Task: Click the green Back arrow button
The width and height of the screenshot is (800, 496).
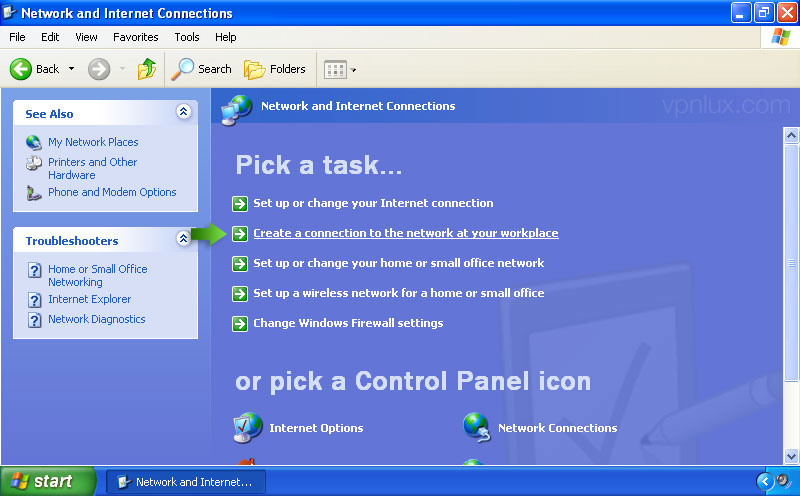Action: 21,69
